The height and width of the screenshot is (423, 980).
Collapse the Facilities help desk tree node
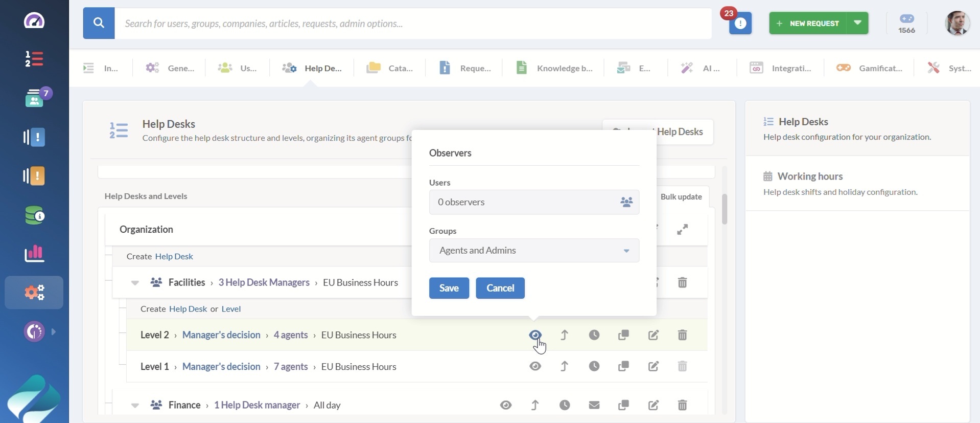[135, 283]
